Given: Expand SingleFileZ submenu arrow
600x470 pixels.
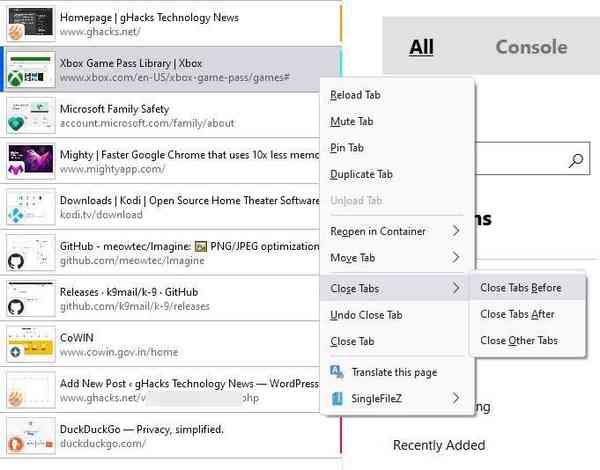Looking at the screenshot, I should pos(456,398).
